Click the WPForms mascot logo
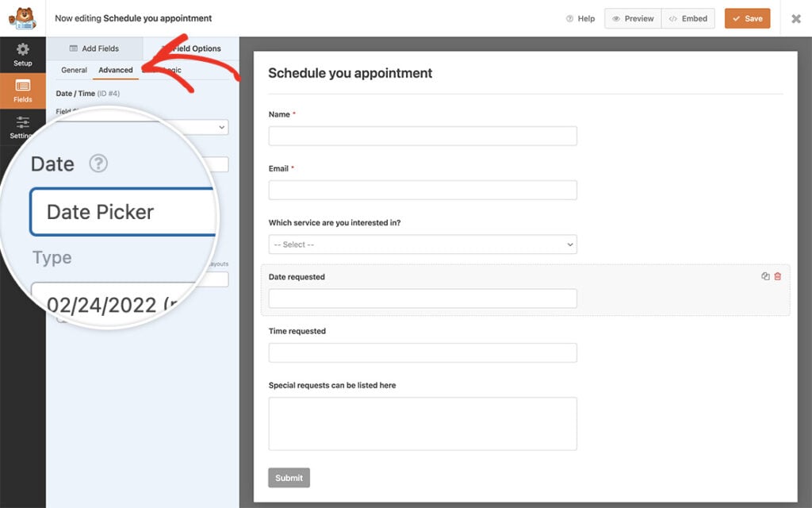Screen dimensions: 812x508 point(22,17)
